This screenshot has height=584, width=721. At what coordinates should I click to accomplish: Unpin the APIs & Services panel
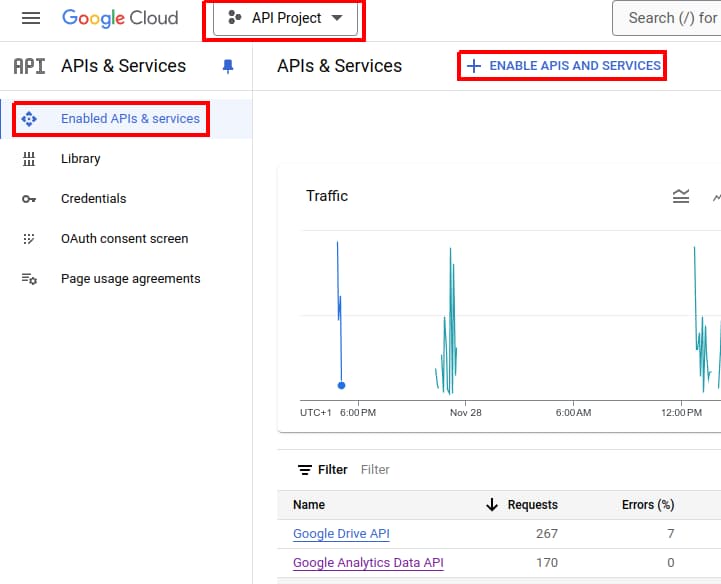coord(228,66)
